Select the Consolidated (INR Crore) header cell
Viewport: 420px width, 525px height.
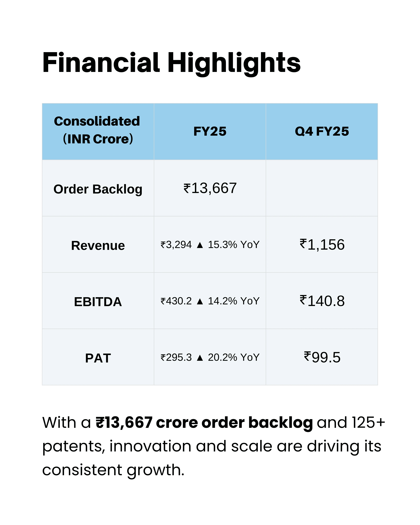point(98,132)
